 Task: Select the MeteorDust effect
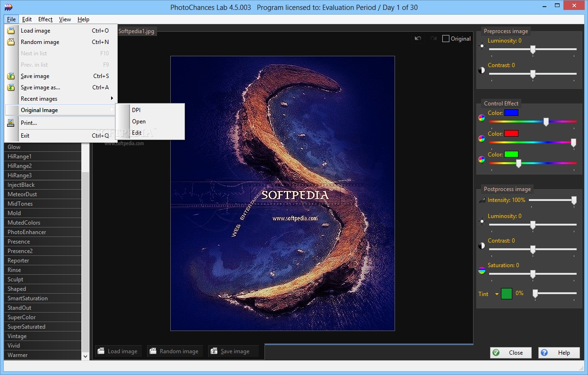click(x=43, y=194)
